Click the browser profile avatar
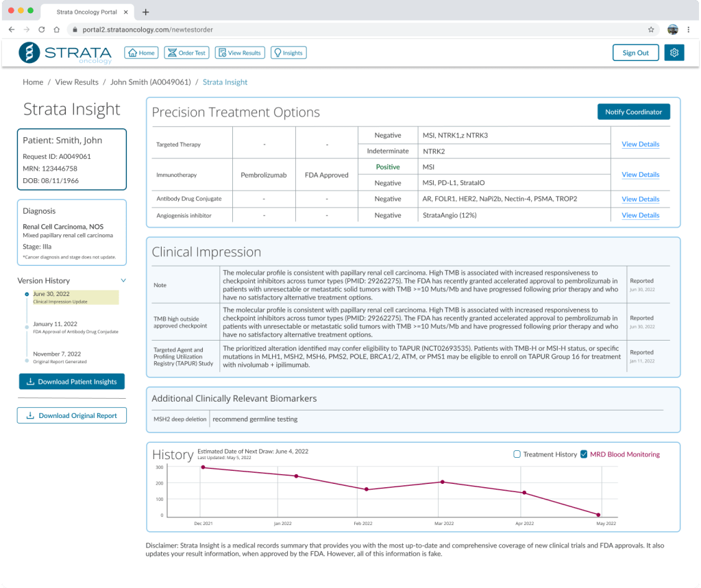Image resolution: width=701 pixels, height=588 pixels. pyautogui.click(x=672, y=30)
